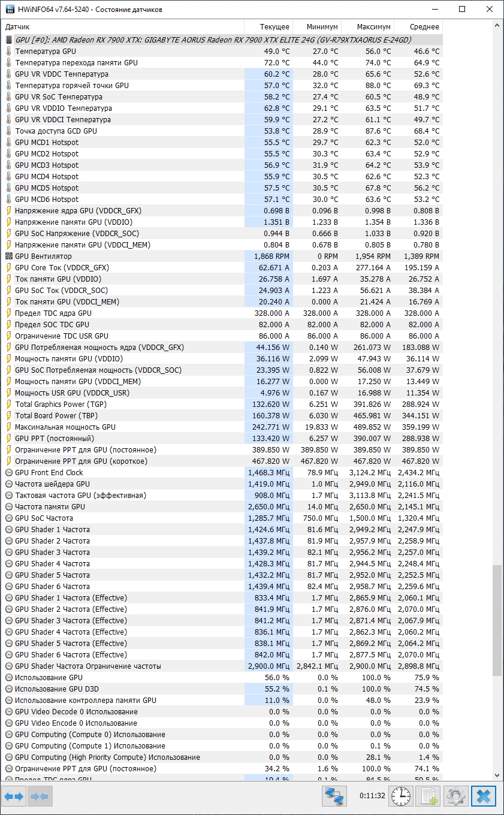The image size is (504, 815).
Task: Select Температура горячей точки GPU sensor
Action: [222, 86]
